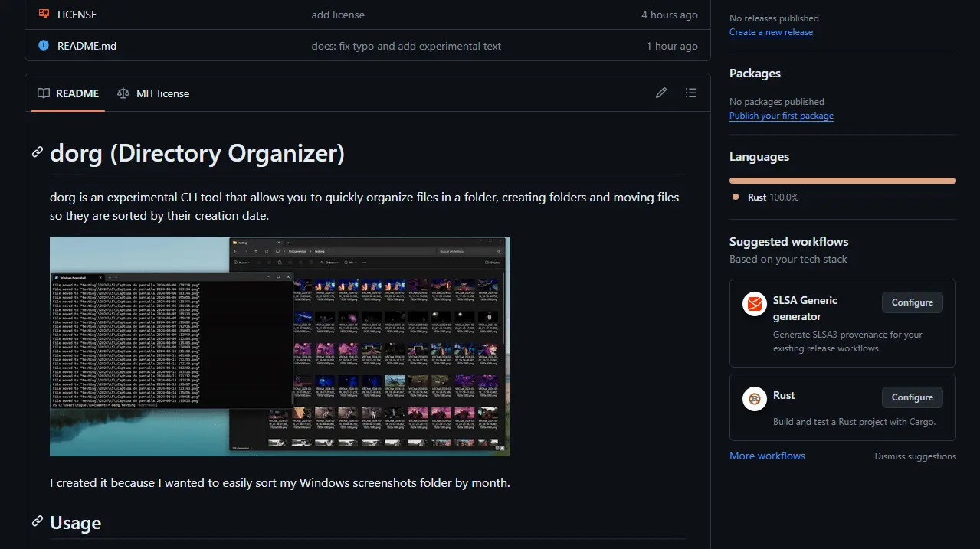
Task: Open the 'add license' commit message
Action: [338, 15]
